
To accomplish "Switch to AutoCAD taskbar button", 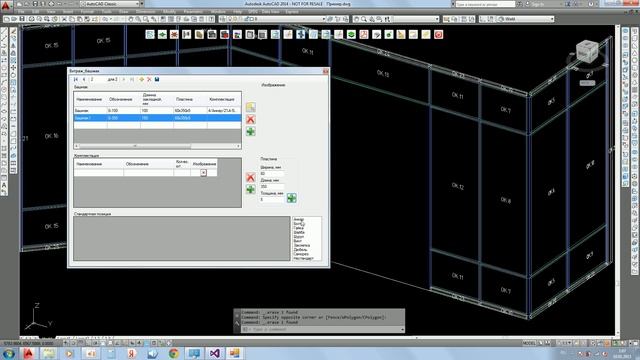I will [x=28, y=353].
